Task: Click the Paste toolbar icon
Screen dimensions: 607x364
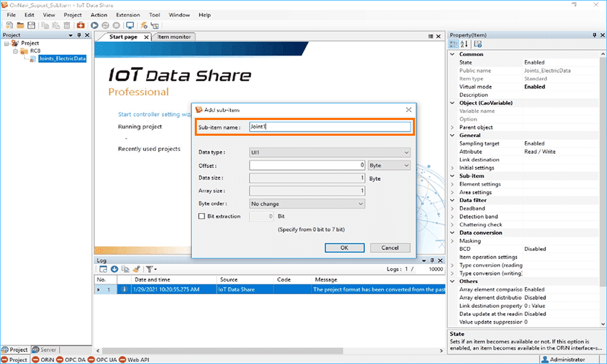Action: click(x=56, y=25)
